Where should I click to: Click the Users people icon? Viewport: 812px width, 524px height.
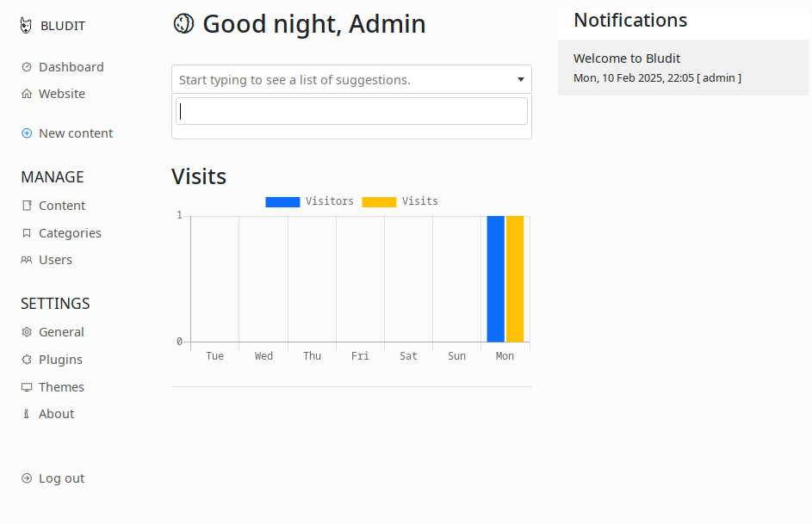pos(27,260)
